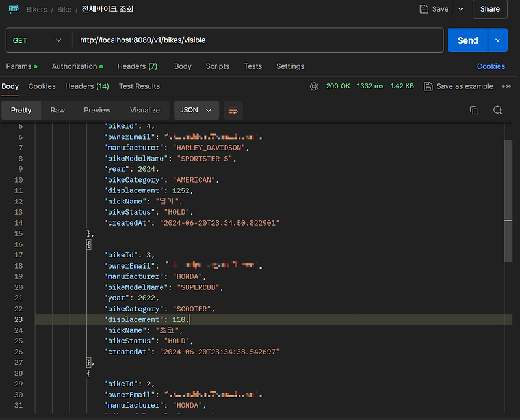520x420 pixels.
Task: Open search in the response body
Action: pyautogui.click(x=498, y=111)
